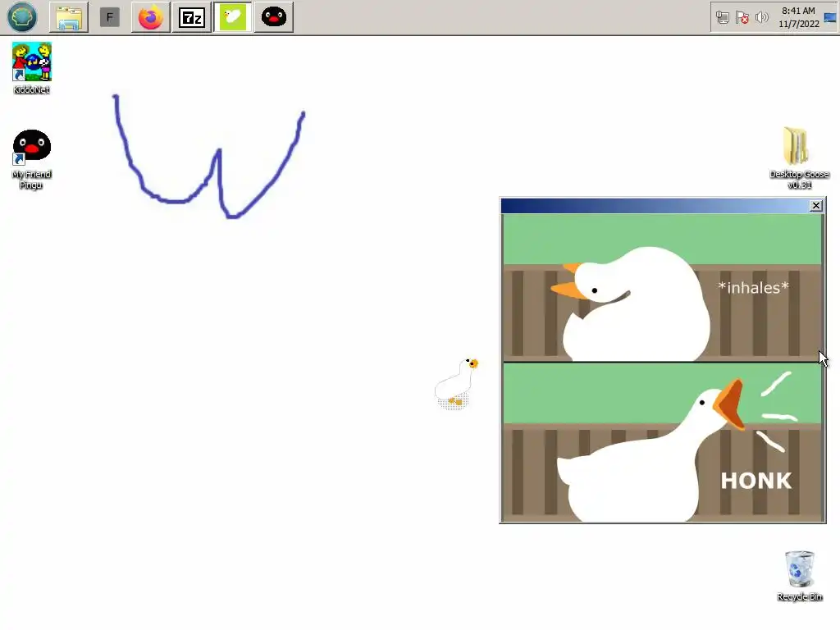Open the file explorer taskbar icon

pos(69,17)
